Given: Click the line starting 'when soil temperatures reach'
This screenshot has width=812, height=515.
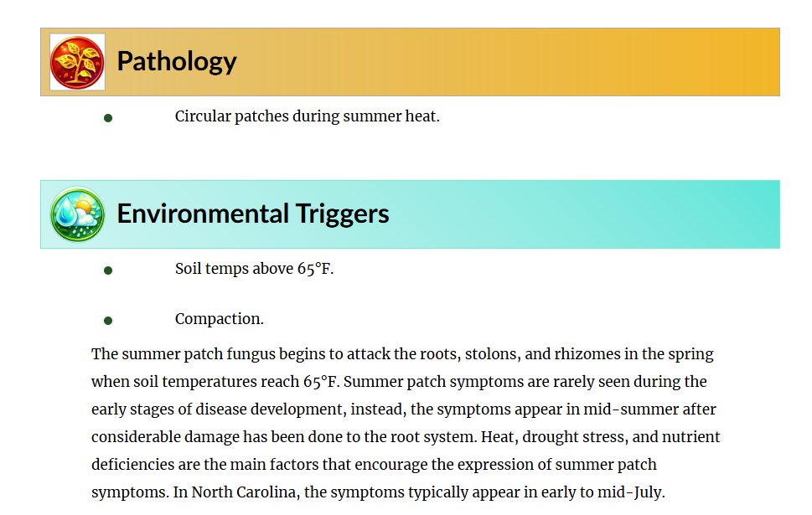Looking at the screenshot, I should click(x=399, y=382).
